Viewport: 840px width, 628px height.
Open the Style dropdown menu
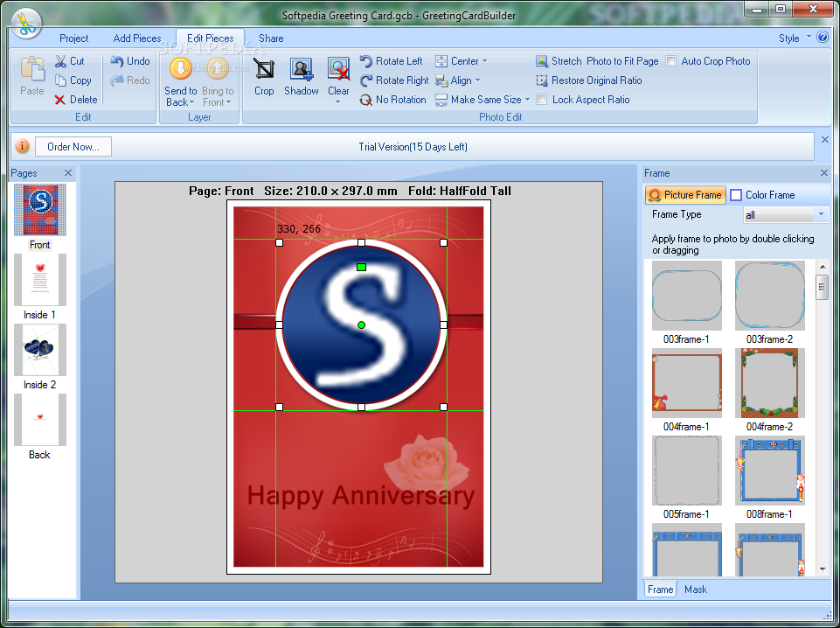pyautogui.click(x=795, y=38)
